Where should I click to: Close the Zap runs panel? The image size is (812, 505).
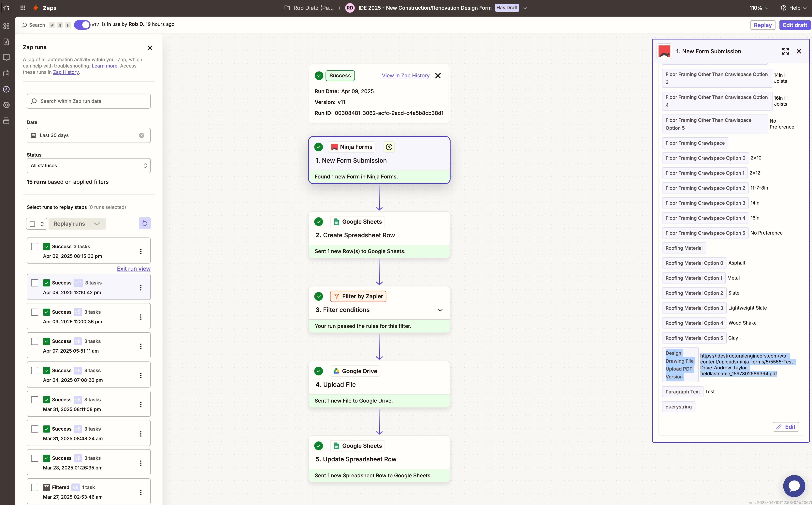click(150, 48)
